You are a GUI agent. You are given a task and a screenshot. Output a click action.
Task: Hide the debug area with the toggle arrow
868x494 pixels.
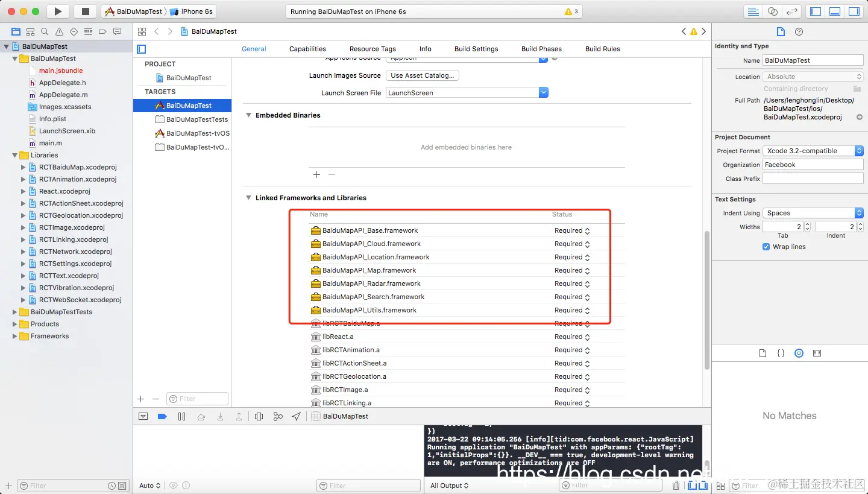[143, 416]
